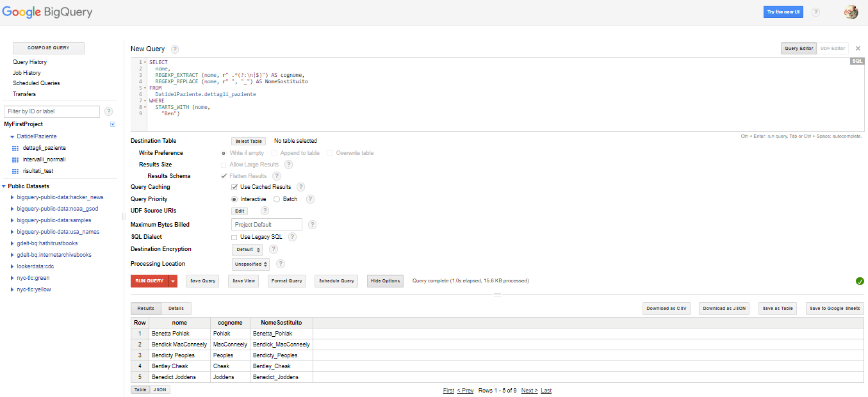Open the Details tab of results
Image resolution: width=868 pixels, height=397 pixels.
[x=176, y=308]
